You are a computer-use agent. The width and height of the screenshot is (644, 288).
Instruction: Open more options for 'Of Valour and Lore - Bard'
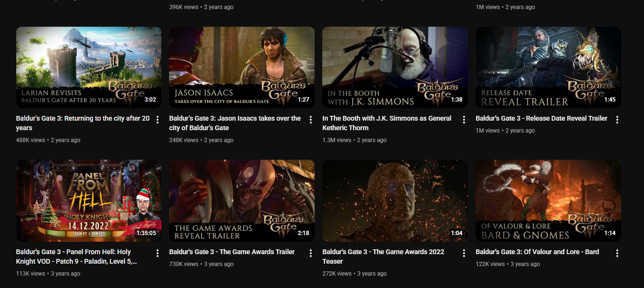coord(617,253)
